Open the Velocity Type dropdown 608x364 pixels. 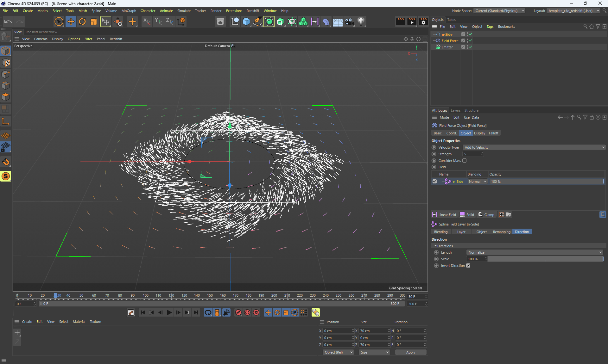tap(534, 147)
